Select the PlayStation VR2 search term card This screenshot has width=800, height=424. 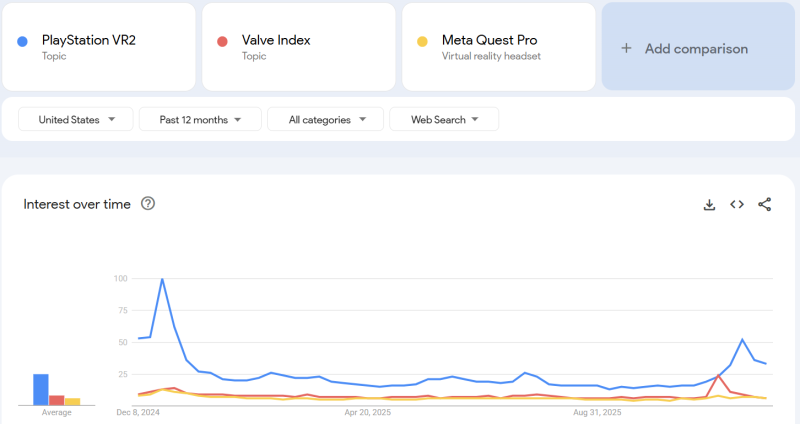(x=98, y=47)
